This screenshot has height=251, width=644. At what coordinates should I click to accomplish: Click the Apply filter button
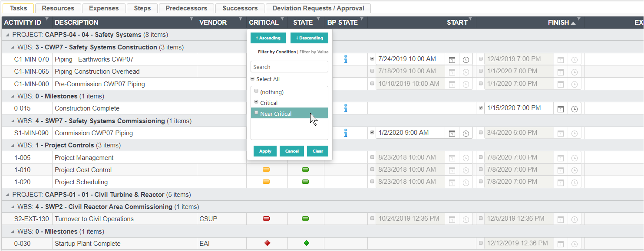(265, 151)
